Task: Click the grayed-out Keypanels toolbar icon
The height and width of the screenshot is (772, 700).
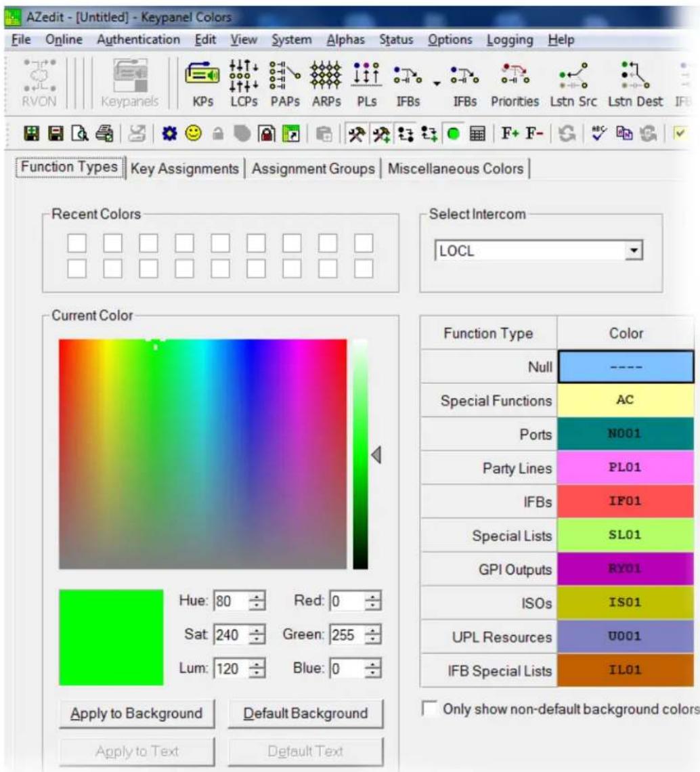Action: pyautogui.click(x=130, y=84)
